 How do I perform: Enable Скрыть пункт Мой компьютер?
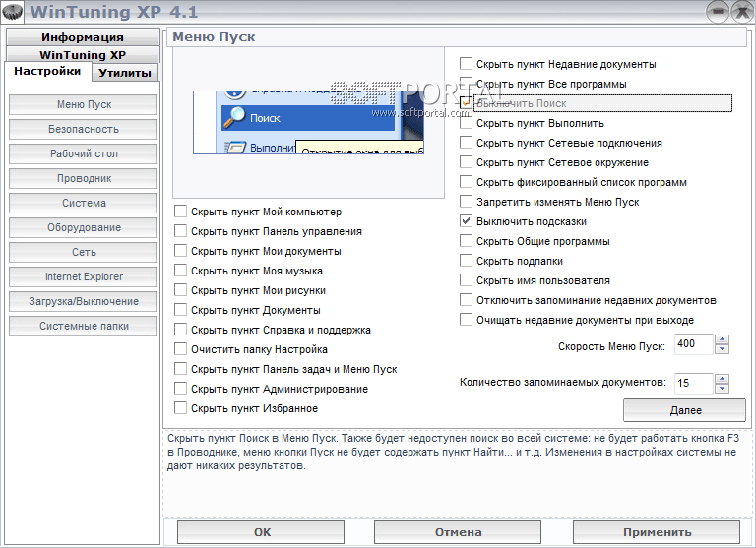(x=180, y=212)
